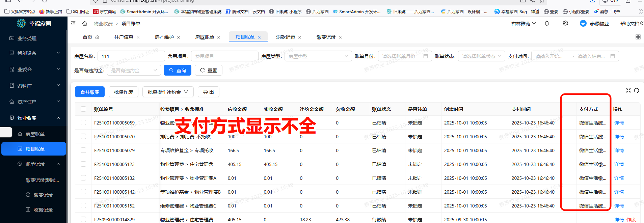Screen dimensions: 644x223
Task: Close the 项目账单 tab
Action: [259, 37]
